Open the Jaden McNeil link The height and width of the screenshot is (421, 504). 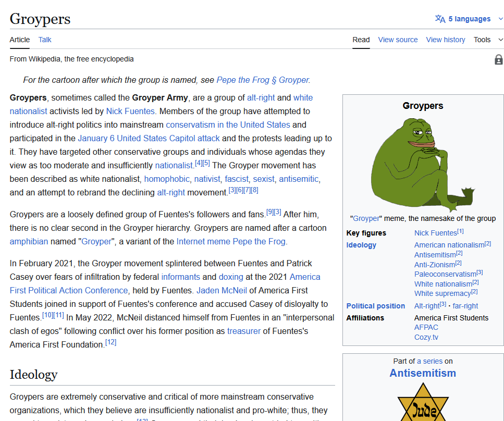[x=222, y=291]
